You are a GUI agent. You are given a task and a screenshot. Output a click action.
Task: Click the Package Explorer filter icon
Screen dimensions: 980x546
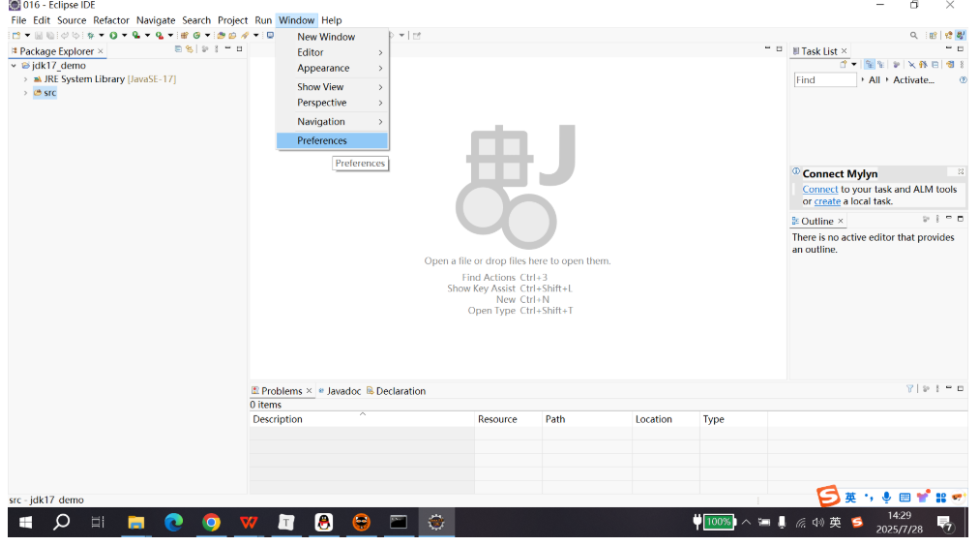tap(204, 48)
